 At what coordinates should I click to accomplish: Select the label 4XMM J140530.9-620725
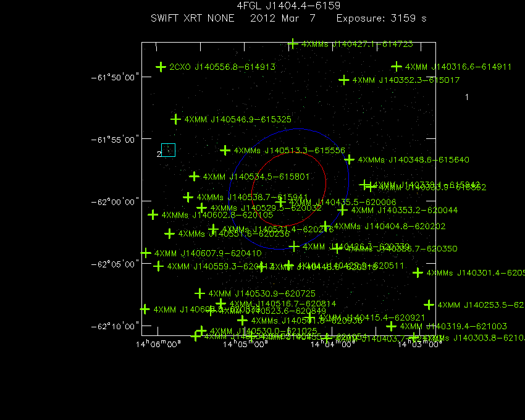262,294
